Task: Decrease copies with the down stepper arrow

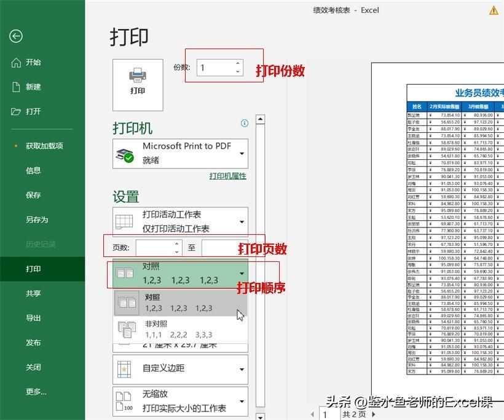Action: click(238, 72)
